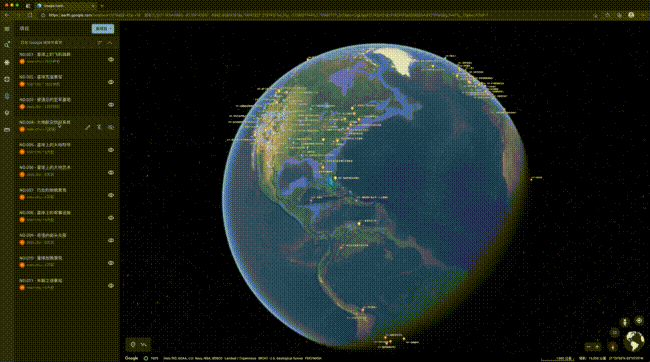Click the pin icon on NO.004 row
Viewport: 650px width, 362px height.
coord(99,128)
